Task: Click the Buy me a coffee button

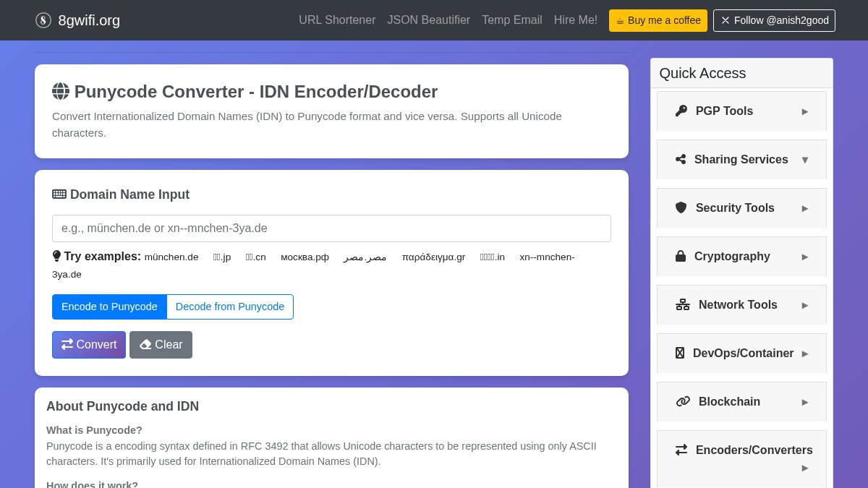Action: click(x=658, y=20)
